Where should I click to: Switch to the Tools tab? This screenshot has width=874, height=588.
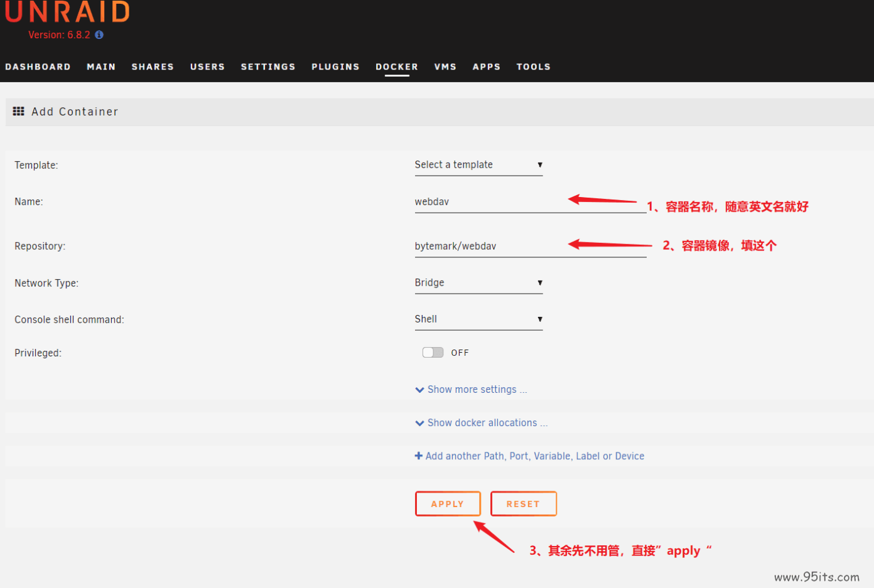[x=534, y=67]
